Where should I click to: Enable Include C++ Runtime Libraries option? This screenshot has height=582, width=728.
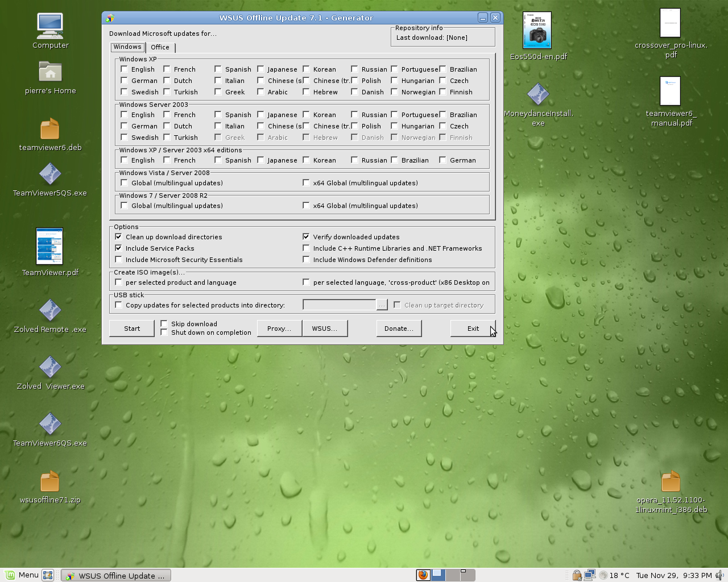coord(306,248)
